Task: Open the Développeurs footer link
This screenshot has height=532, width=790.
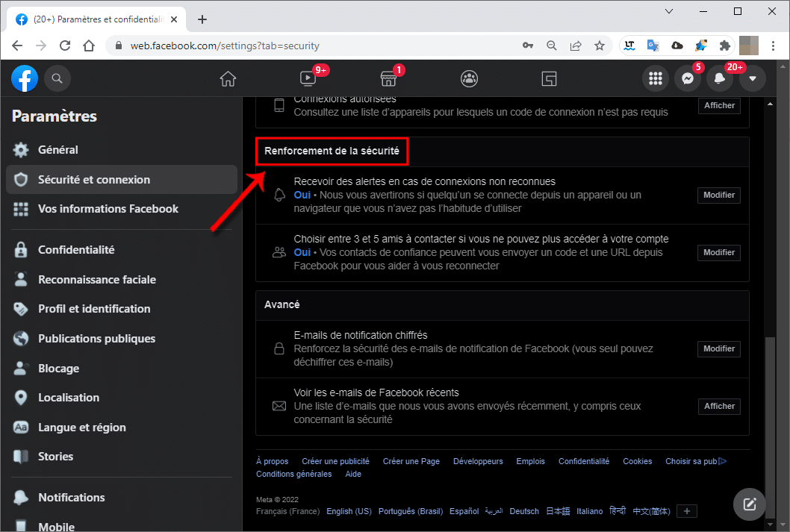Action: tap(478, 462)
